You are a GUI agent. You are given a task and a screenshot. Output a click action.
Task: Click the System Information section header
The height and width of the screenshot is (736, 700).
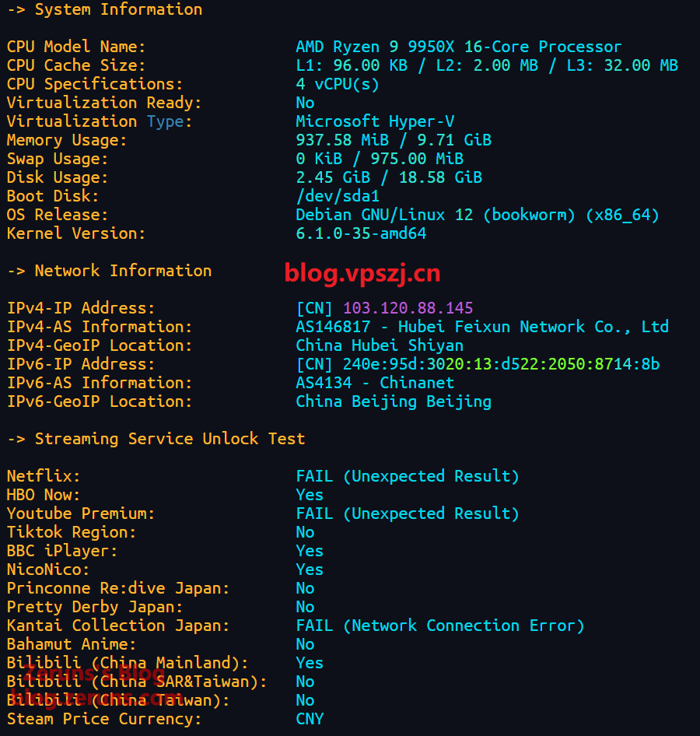(104, 9)
